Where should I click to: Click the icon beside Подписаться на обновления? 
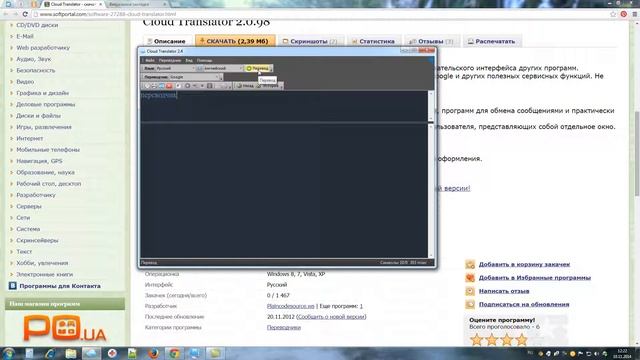[x=470, y=304]
